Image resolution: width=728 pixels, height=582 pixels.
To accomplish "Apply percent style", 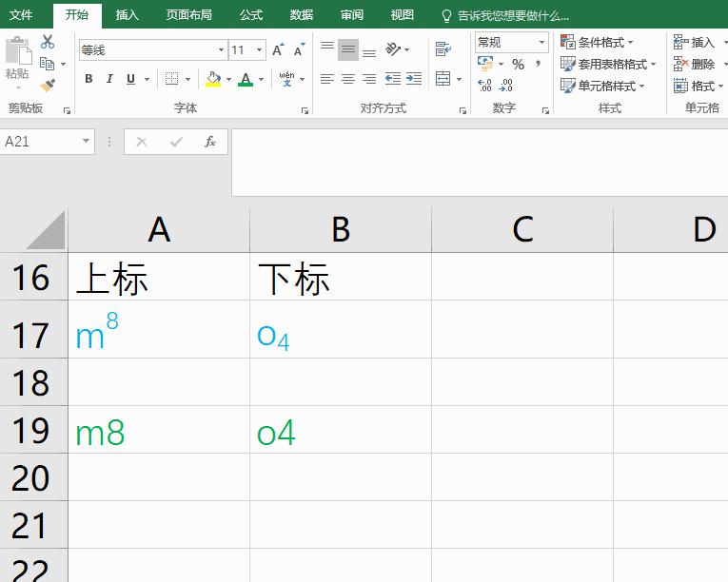I will (x=518, y=64).
